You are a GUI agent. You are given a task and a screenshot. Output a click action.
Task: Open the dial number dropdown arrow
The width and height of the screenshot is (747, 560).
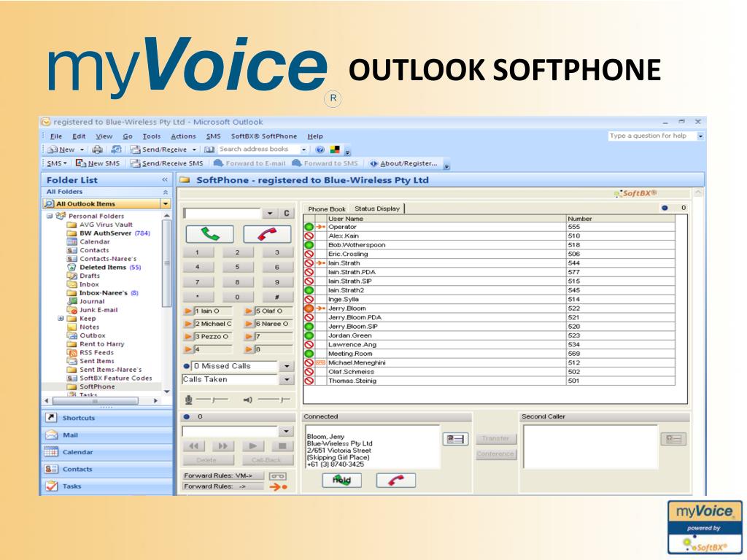[x=270, y=214]
